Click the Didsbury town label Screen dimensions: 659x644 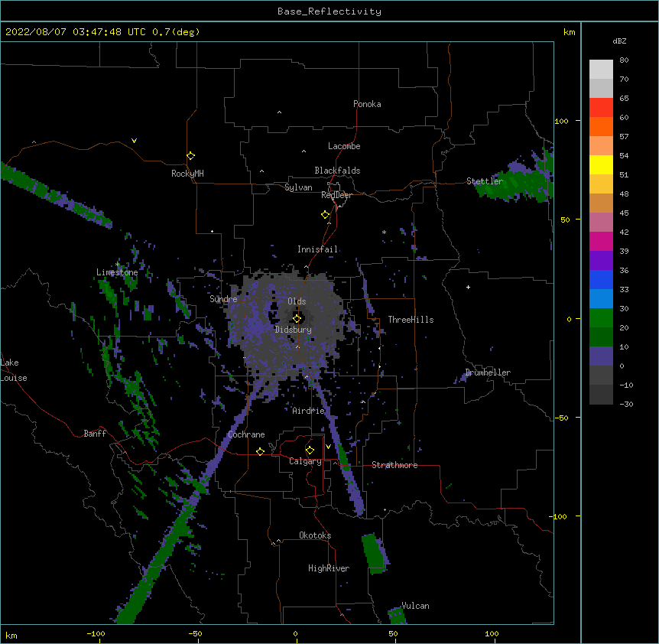[293, 330]
